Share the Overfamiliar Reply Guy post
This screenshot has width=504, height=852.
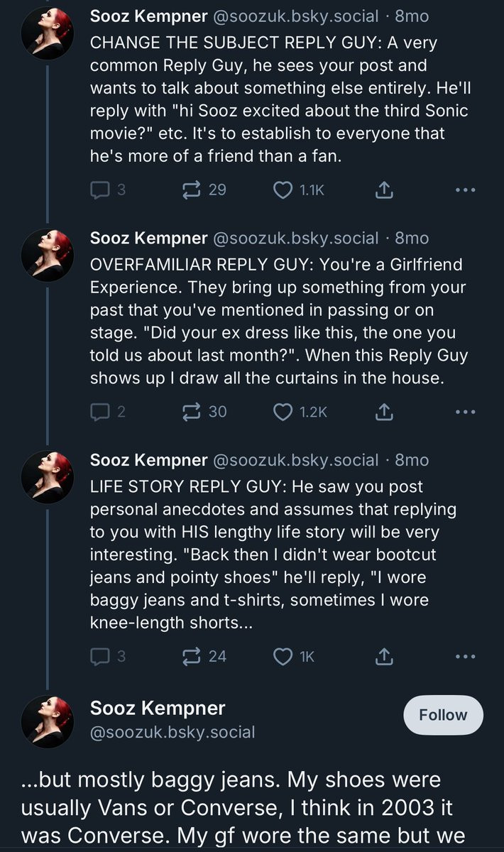[383, 411]
